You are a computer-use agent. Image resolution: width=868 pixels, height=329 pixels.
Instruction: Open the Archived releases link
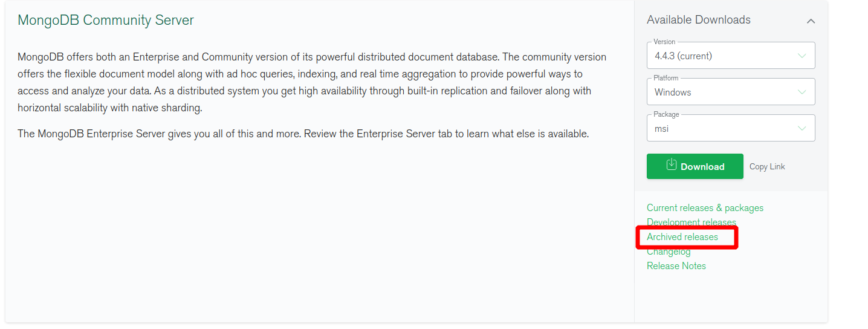(682, 237)
